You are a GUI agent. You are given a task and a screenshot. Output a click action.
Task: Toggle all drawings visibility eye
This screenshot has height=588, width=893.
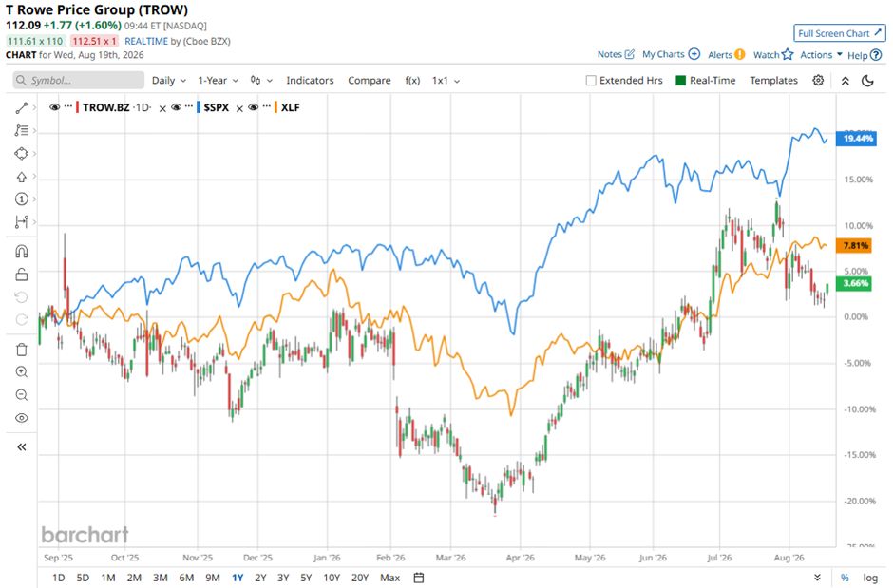22,418
